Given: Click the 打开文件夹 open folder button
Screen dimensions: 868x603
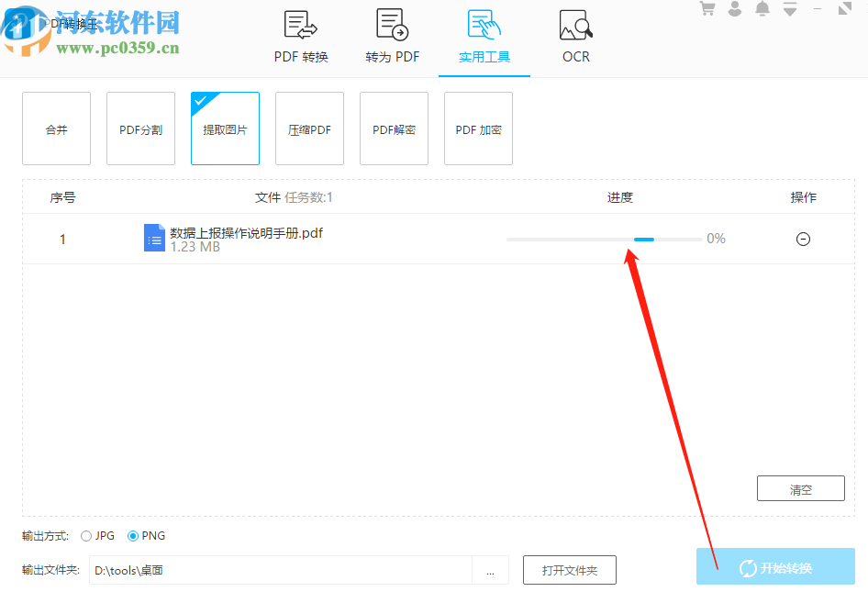Looking at the screenshot, I should click(x=569, y=569).
